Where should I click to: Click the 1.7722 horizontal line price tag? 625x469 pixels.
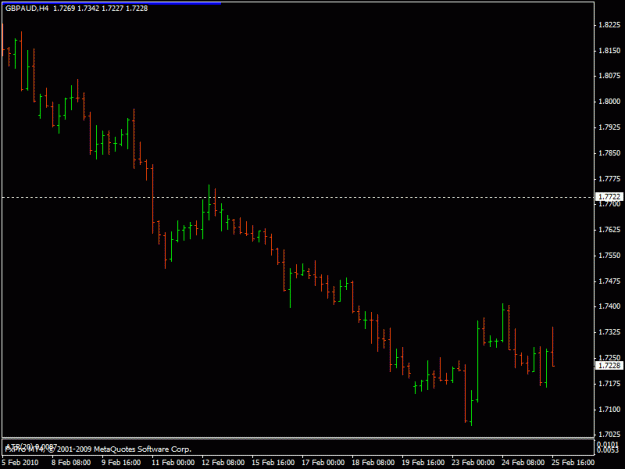click(609, 197)
